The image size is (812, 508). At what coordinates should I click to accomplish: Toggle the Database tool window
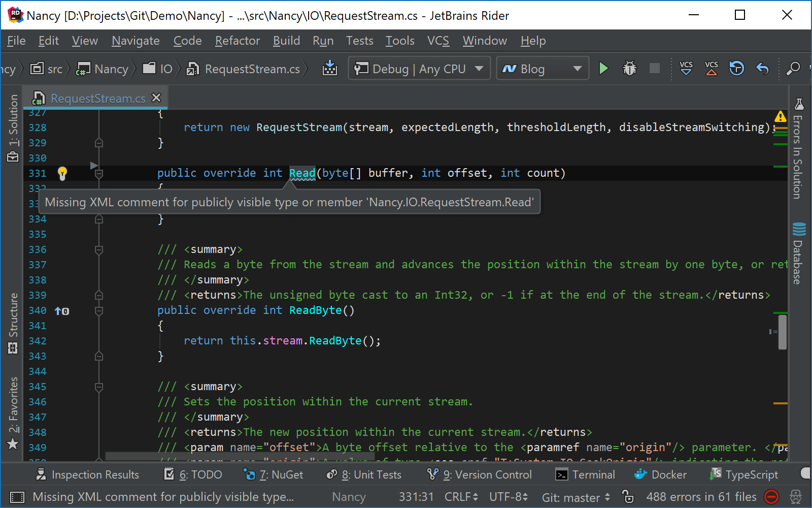(x=798, y=253)
